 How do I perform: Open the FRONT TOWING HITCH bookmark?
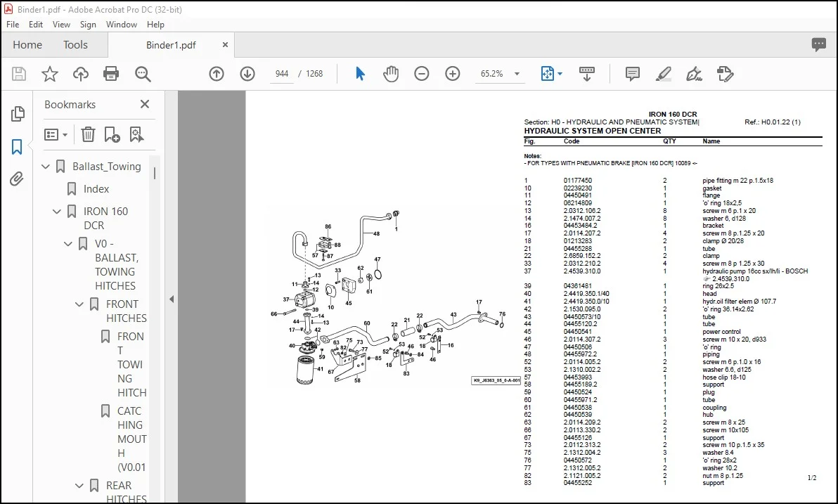(131, 365)
